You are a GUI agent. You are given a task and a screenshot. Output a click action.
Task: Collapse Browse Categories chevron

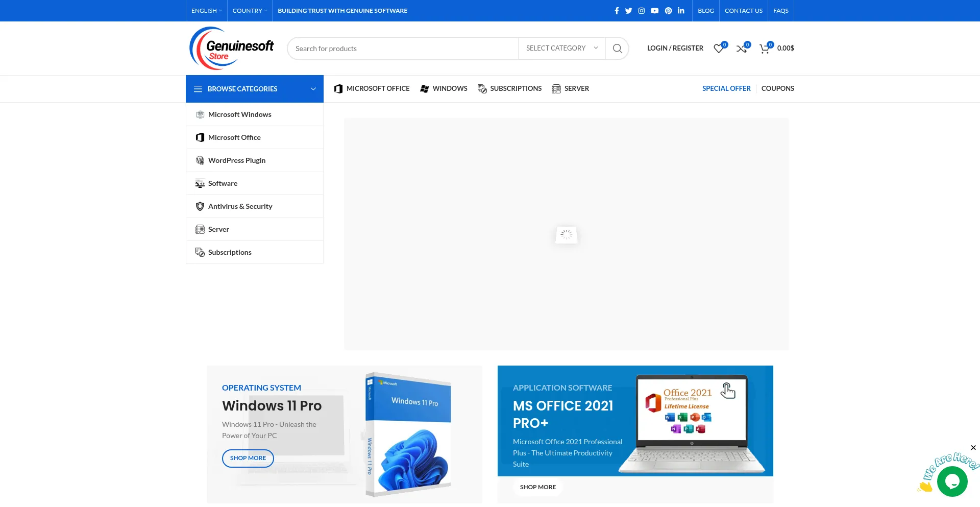pos(313,89)
